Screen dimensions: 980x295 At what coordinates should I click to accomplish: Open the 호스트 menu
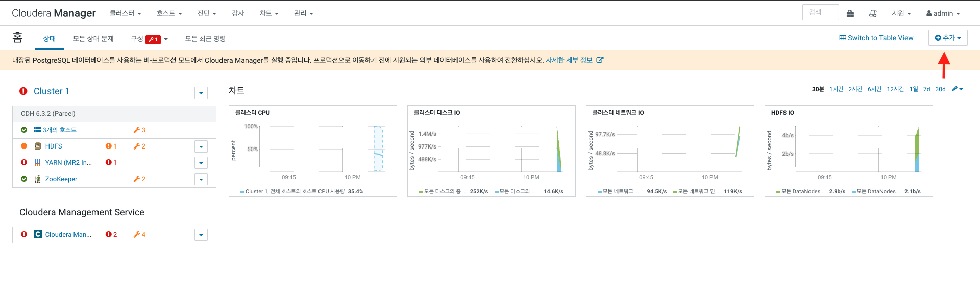tap(169, 13)
